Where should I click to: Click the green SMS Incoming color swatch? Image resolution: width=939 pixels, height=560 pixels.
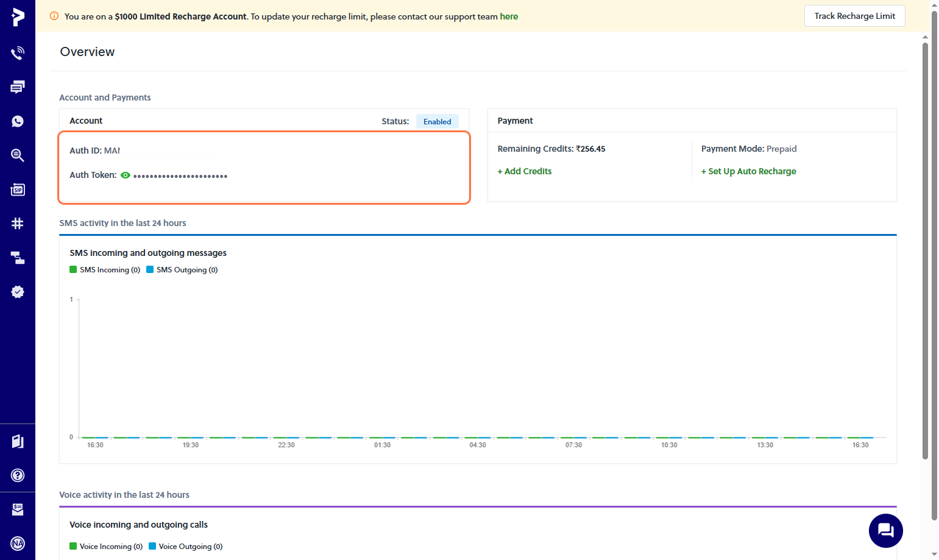pos(73,269)
